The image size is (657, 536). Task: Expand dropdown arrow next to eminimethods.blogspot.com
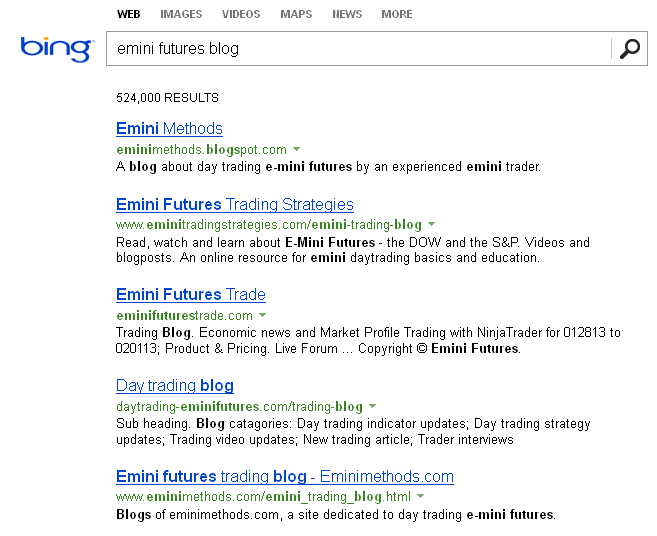pyautogui.click(x=297, y=149)
